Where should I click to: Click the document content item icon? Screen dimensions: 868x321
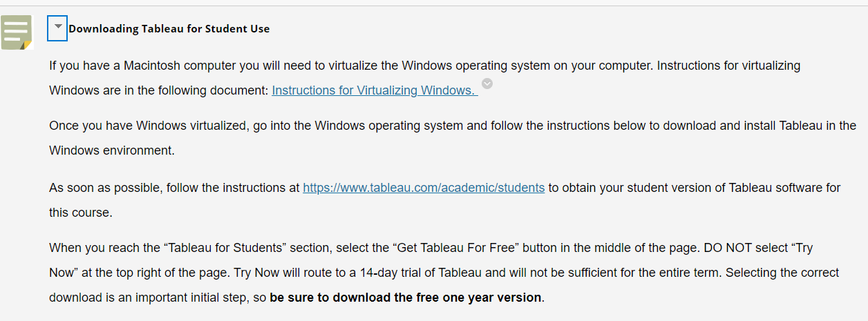coord(17,32)
